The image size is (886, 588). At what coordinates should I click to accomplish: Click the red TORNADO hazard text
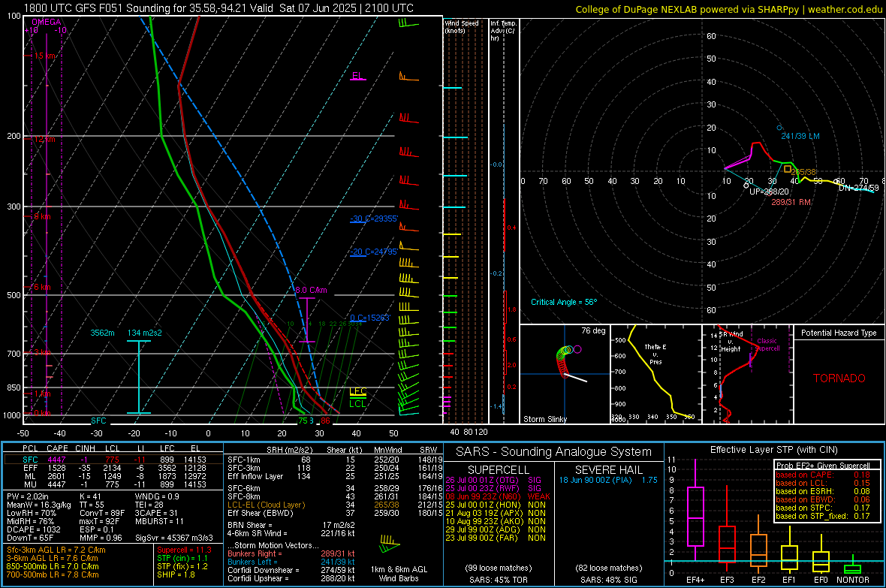coord(839,378)
